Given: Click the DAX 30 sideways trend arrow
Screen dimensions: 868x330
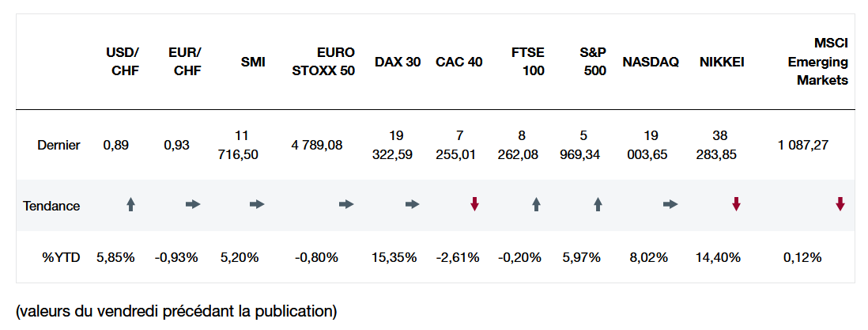Looking at the screenshot, I should click(412, 205).
